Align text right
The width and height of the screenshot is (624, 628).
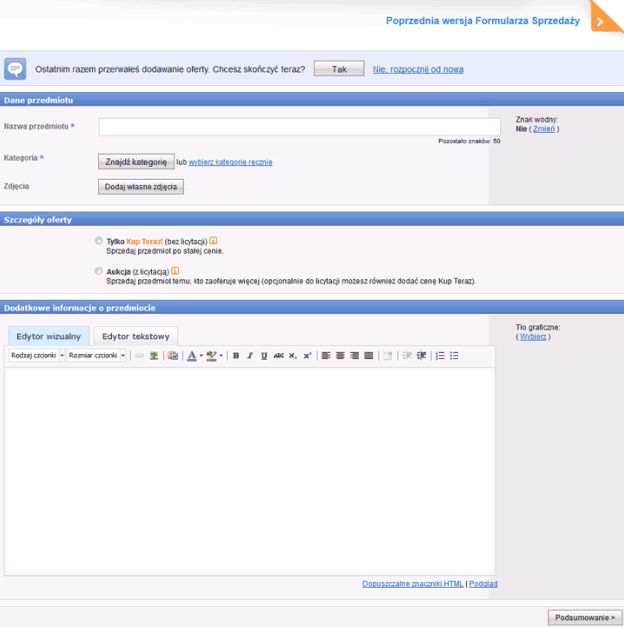point(354,356)
